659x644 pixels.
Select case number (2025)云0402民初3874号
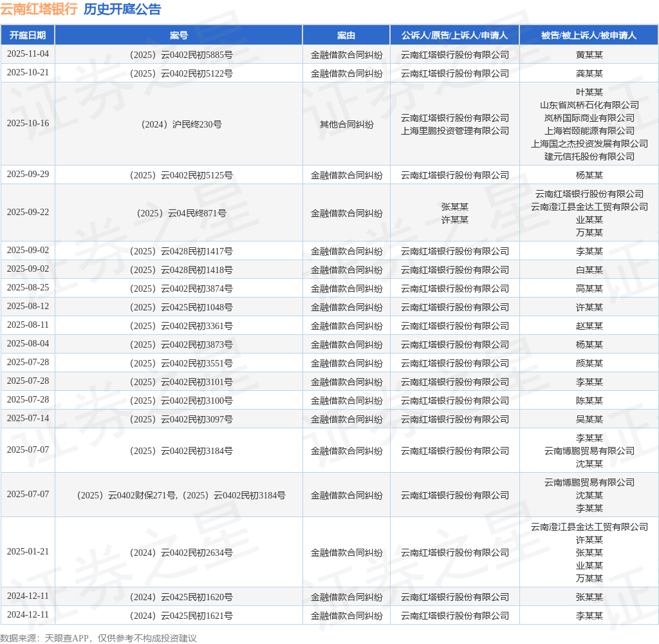coord(181,289)
